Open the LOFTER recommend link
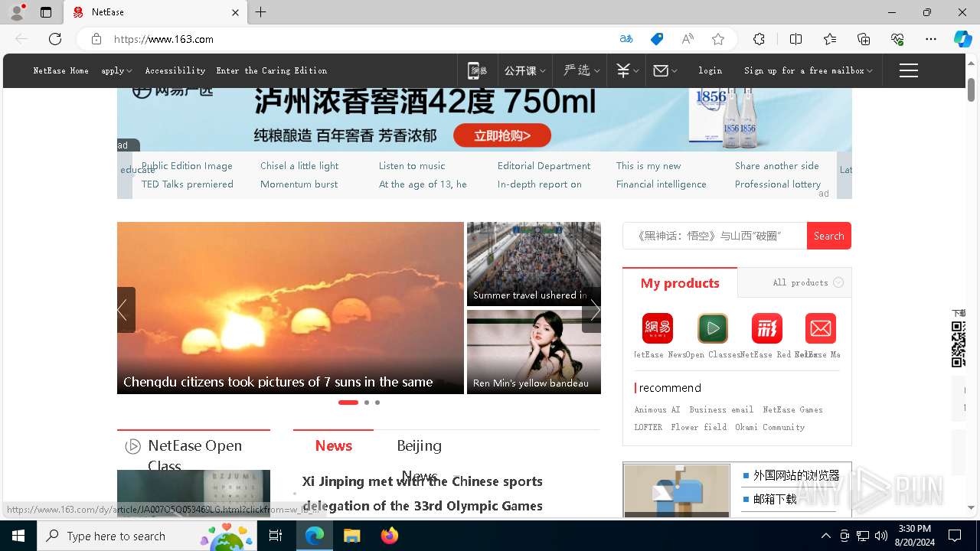 648,427
